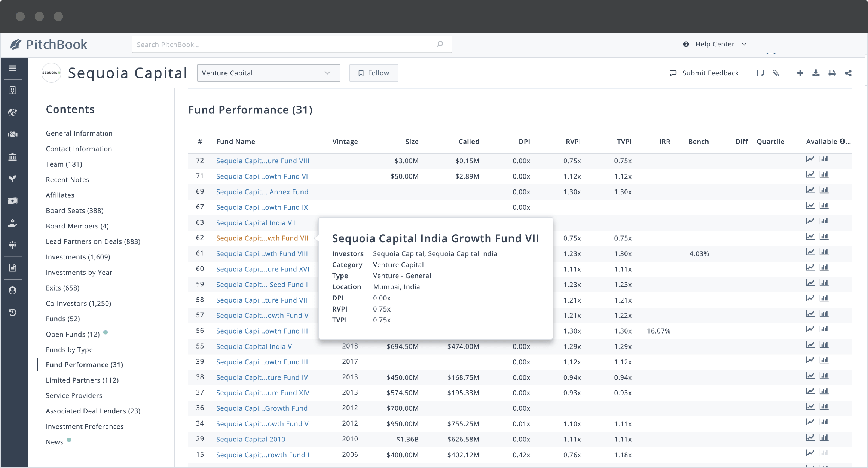Click the search magnifier icon
The width and height of the screenshot is (868, 468).
[x=440, y=44]
